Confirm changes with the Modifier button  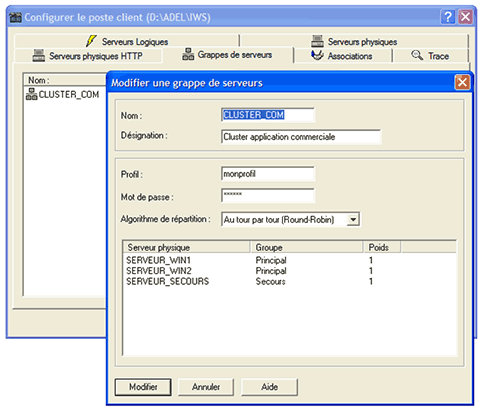[x=143, y=387]
